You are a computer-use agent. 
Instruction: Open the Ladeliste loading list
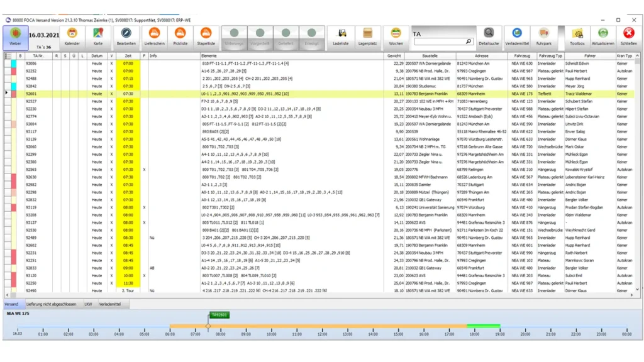[x=341, y=36]
